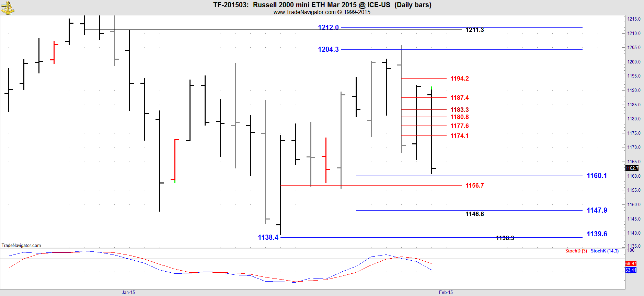Viewport: 644px width, 296px height.
Task: Click the red 1194.2 price level label
Action: (x=459, y=79)
